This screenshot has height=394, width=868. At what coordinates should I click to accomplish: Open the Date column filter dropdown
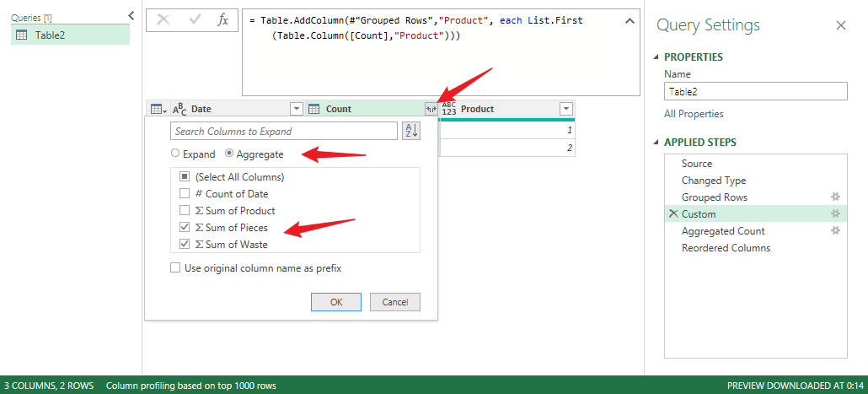[x=297, y=109]
